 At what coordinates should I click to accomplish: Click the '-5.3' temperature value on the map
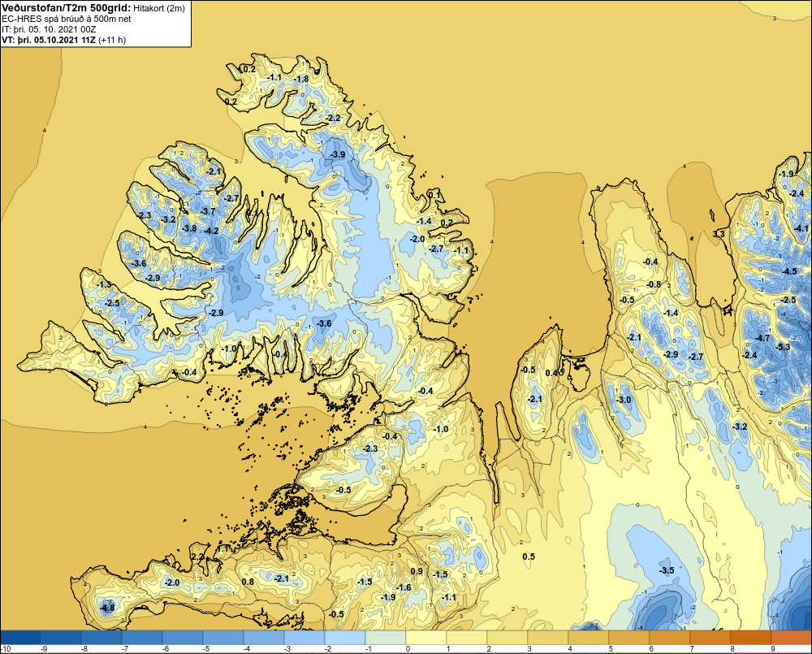[783, 347]
